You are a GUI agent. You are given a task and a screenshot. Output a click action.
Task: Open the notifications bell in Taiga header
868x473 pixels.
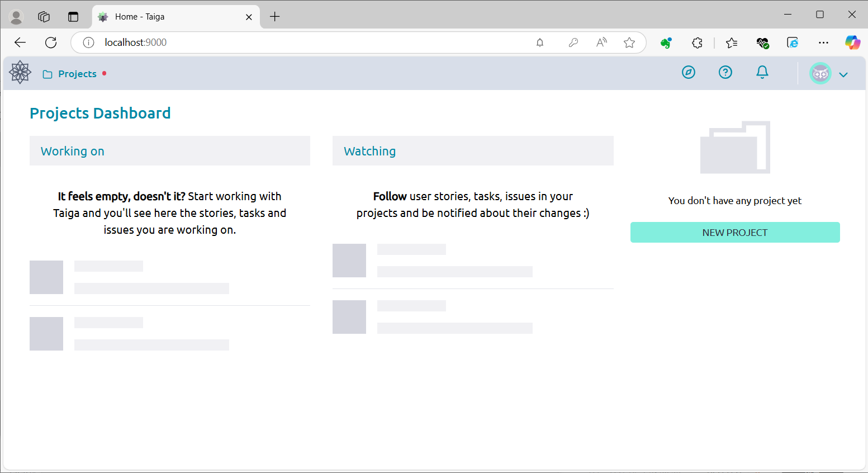tap(762, 72)
